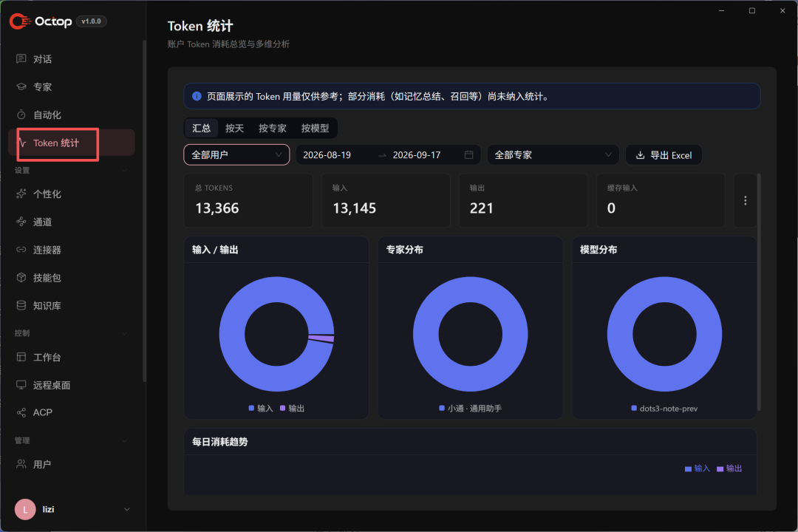Open the 全部用户 dropdown
The image size is (798, 532).
236,154
